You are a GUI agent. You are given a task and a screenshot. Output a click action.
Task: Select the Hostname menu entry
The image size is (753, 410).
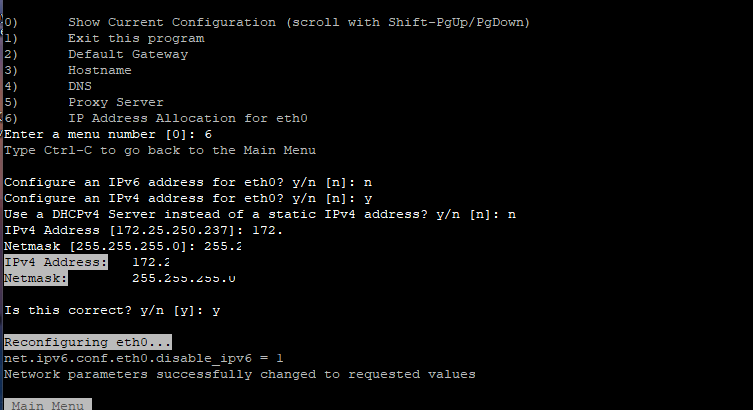68,70
